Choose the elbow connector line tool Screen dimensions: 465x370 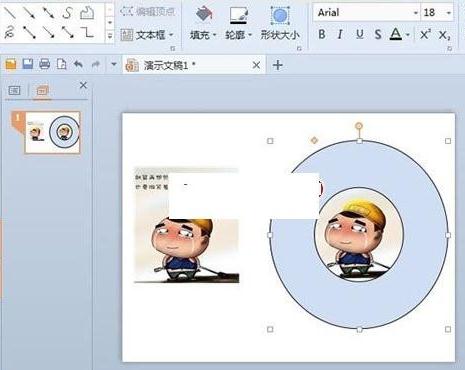click(x=87, y=33)
